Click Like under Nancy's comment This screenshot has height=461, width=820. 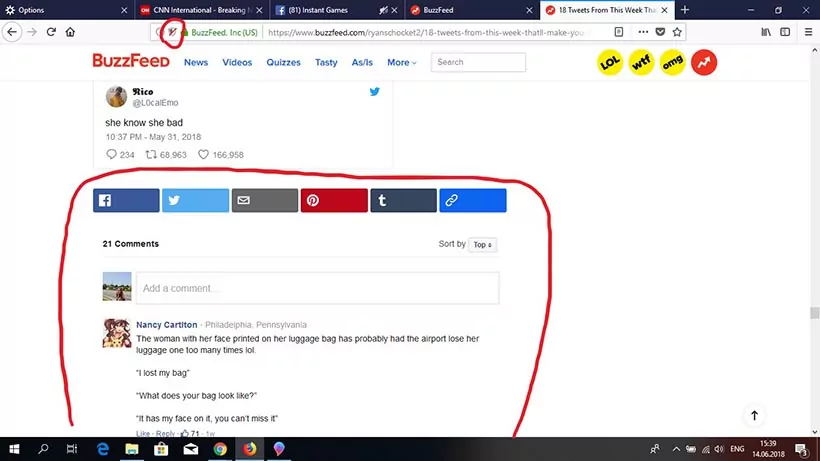tap(143, 433)
